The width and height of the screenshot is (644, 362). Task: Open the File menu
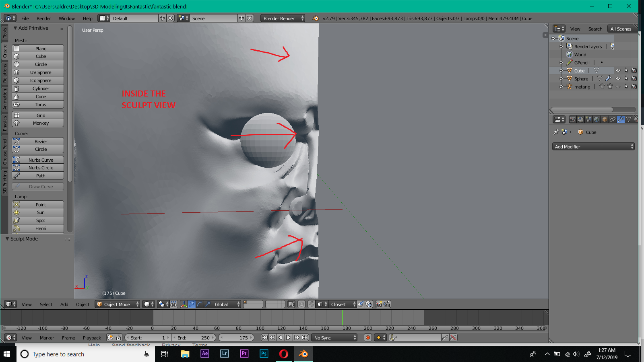(x=25, y=19)
